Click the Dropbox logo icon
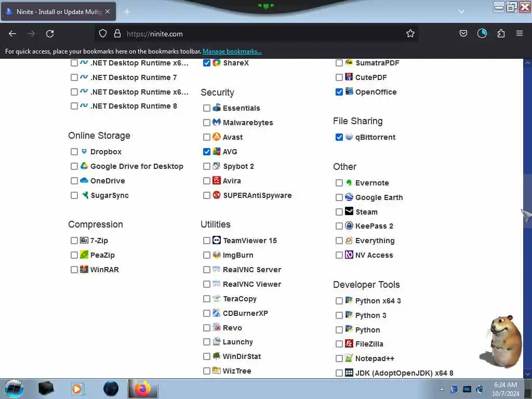532x399 pixels. [84, 151]
